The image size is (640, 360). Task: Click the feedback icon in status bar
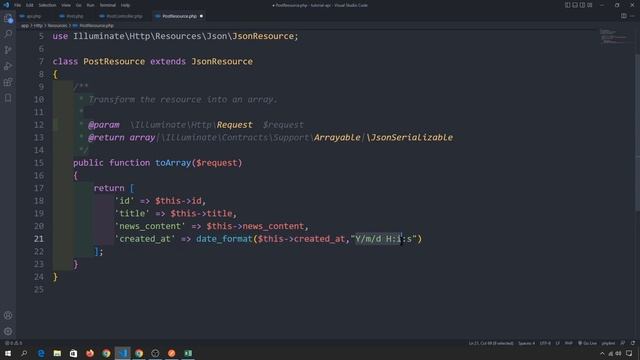(x=623, y=343)
